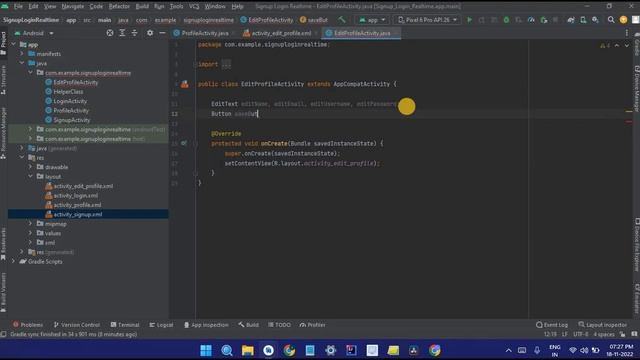
Task: Go to previous highlighted error arrow
Action: tap(617, 45)
